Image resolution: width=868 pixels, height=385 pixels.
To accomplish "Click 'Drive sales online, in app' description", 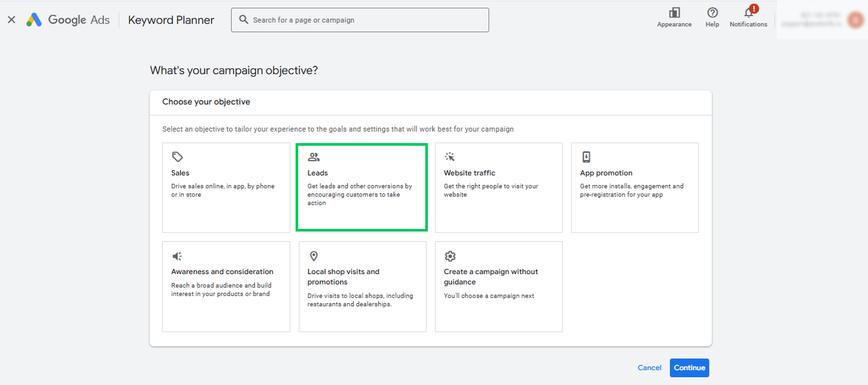I will pyautogui.click(x=223, y=190).
